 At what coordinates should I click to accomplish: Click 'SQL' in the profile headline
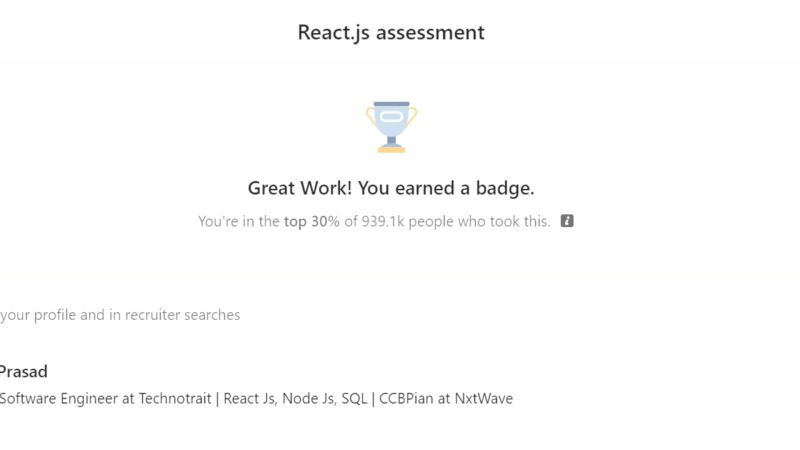(x=354, y=398)
